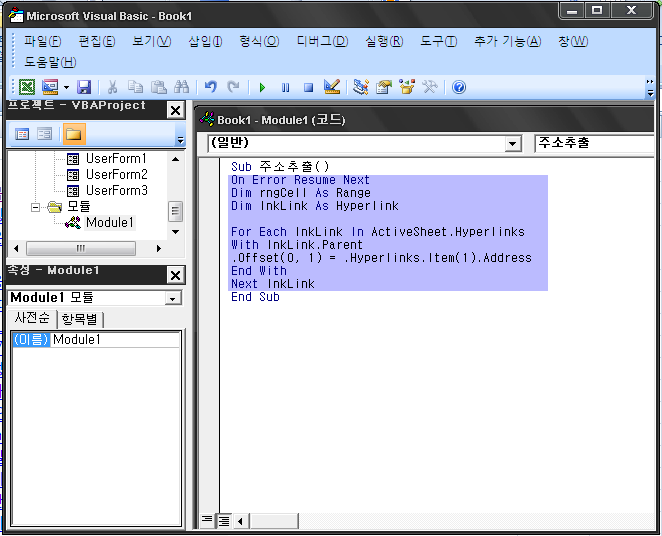
Task: Open the 디버그(D) menu
Action: [x=322, y=41]
